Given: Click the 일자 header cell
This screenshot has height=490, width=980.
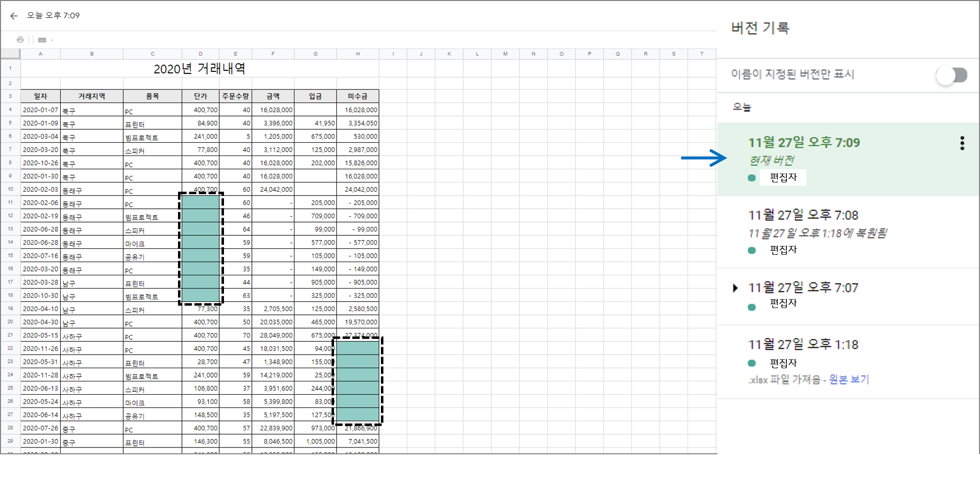Looking at the screenshot, I should coord(41,96).
